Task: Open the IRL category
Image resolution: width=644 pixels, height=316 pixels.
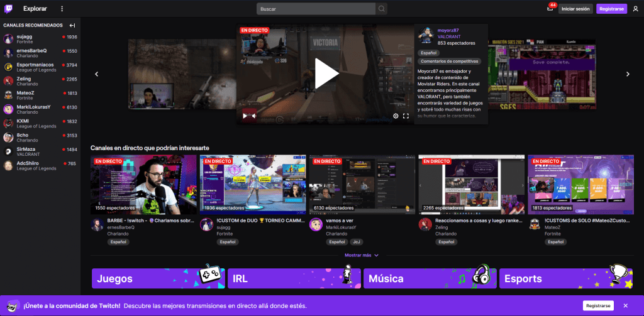Action: click(294, 279)
